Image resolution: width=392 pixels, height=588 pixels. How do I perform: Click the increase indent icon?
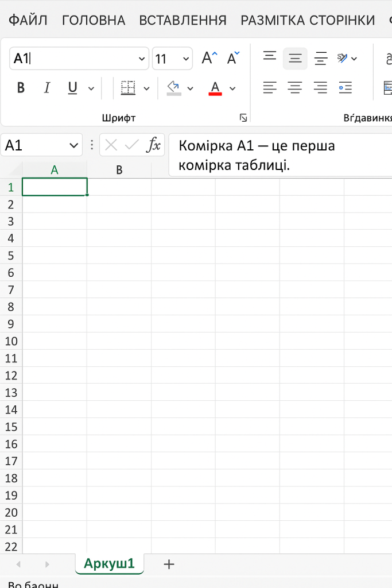click(345, 88)
